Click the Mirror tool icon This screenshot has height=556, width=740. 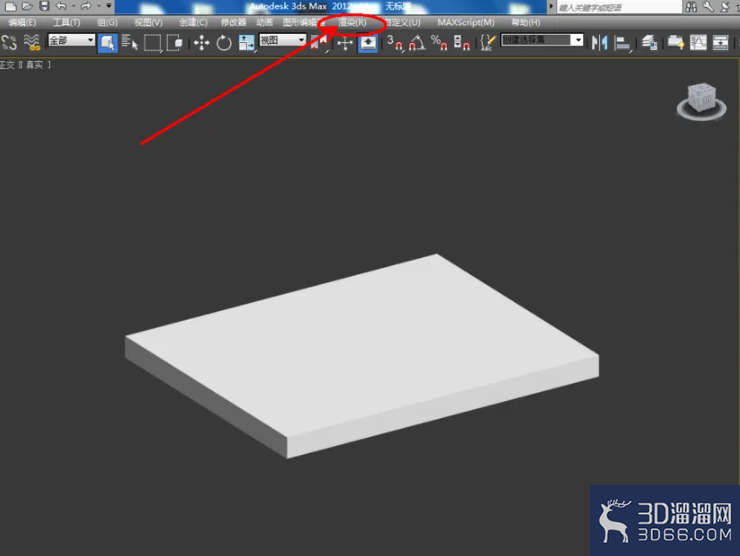coord(599,43)
